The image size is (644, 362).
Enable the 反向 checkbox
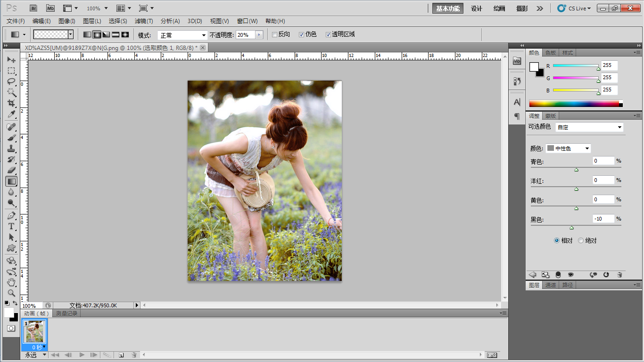[275, 34]
